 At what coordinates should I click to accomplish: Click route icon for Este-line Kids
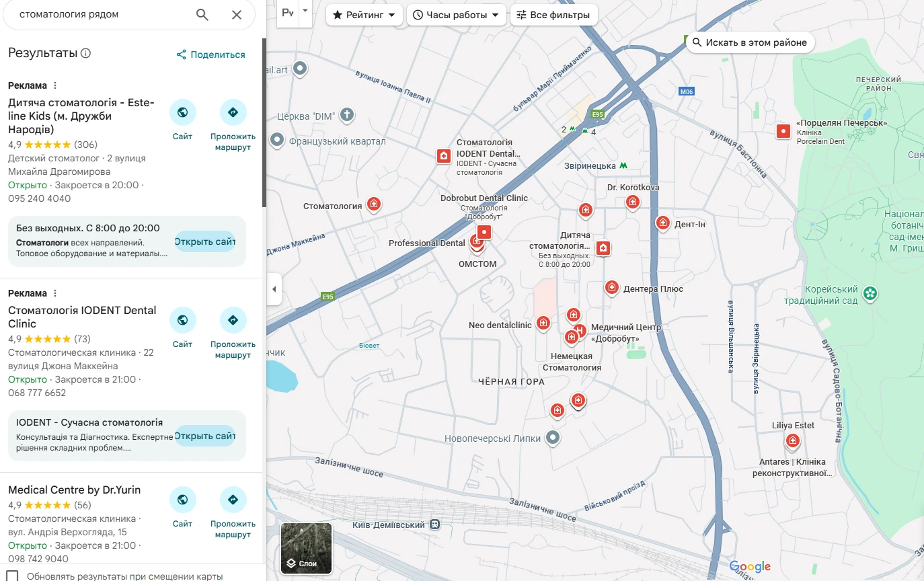pyautogui.click(x=233, y=112)
